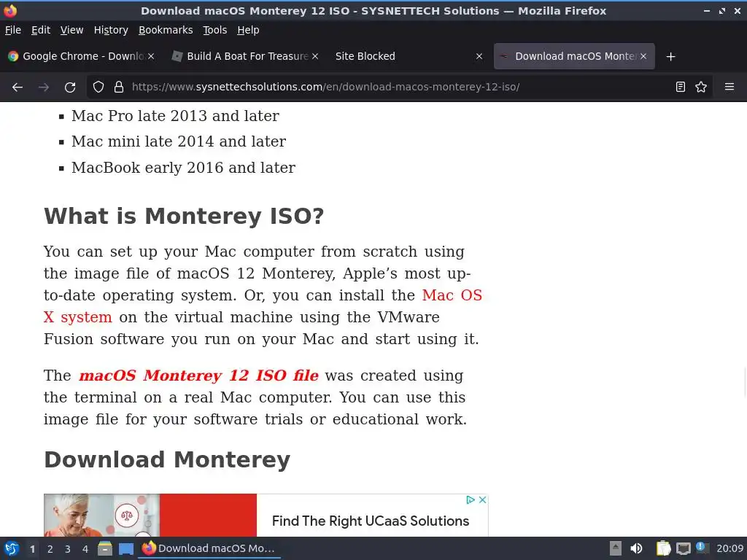Click the clock showing 20:09
Screen dimensions: 747x560
click(x=729, y=548)
